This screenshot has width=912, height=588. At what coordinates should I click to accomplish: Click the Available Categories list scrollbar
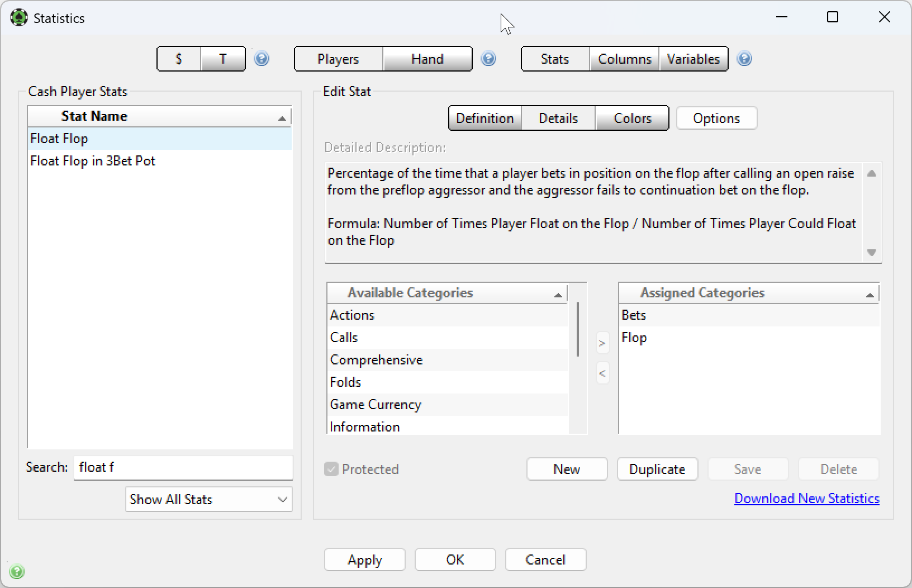[578, 329]
